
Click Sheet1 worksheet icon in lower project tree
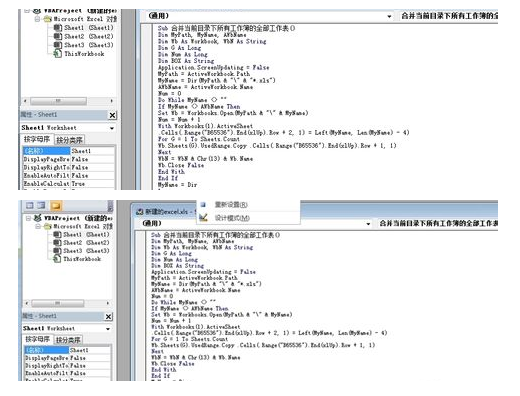(x=57, y=235)
